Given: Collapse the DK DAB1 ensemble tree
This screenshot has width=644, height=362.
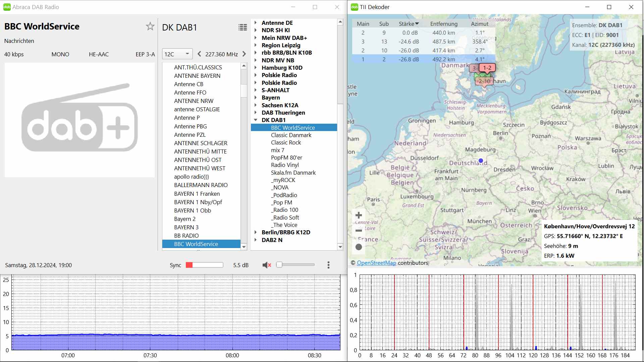Looking at the screenshot, I should click(256, 120).
